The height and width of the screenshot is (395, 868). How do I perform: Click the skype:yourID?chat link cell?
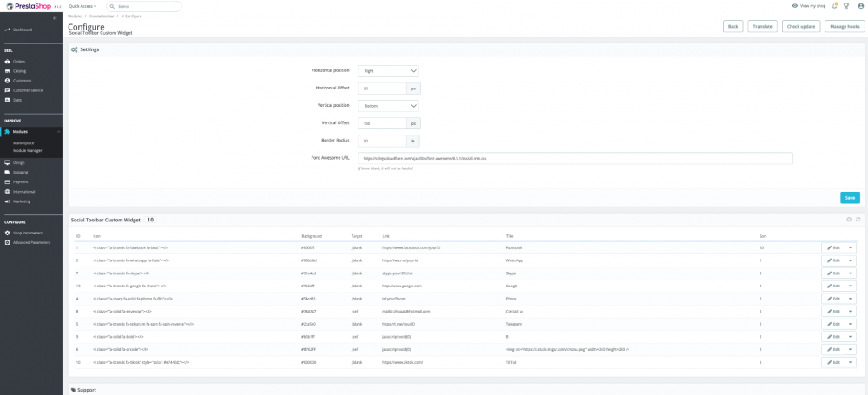(399, 273)
